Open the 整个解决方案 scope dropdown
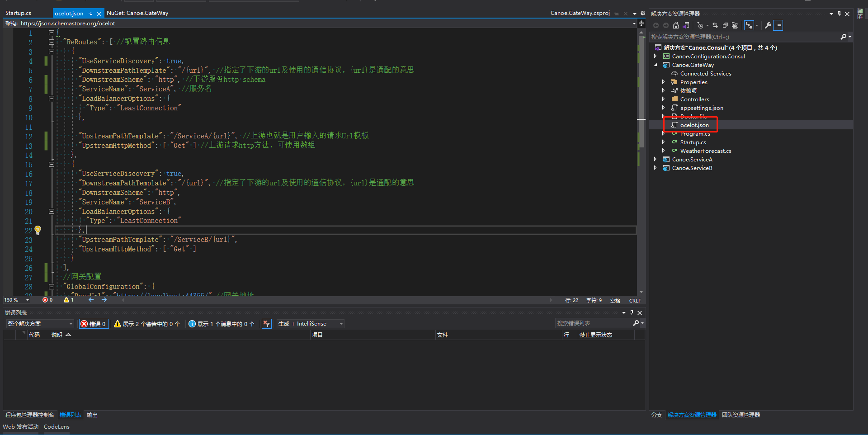Screen dimensions: 868x435 (40, 323)
